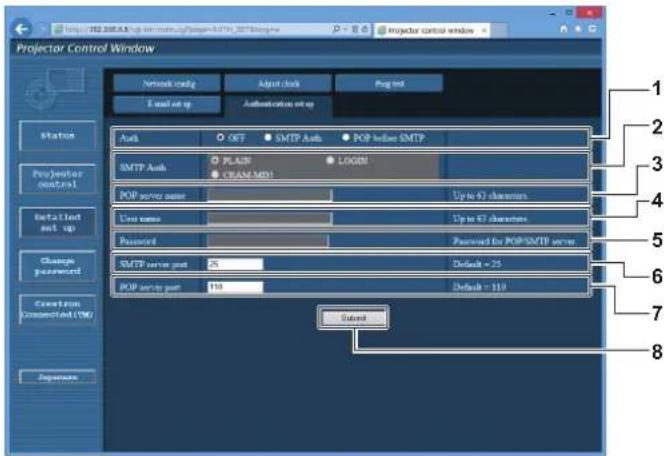667x456 pixels.
Task: Open the browser home page icon
Action: pyautogui.click(x=564, y=28)
